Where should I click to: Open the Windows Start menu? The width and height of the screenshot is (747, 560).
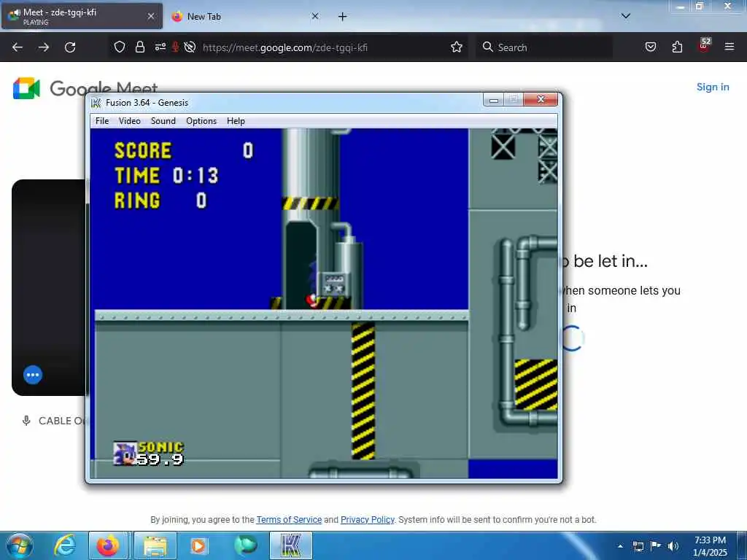coord(19,545)
